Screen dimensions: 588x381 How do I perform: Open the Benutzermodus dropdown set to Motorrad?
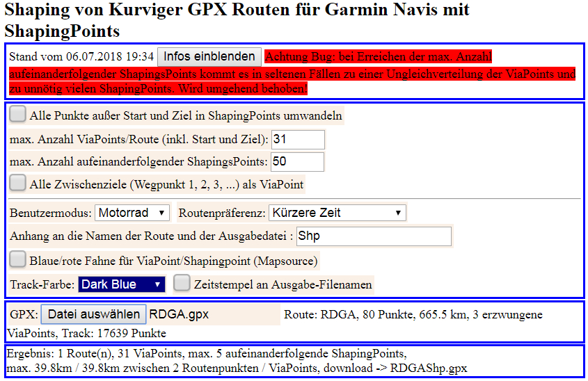coord(132,213)
